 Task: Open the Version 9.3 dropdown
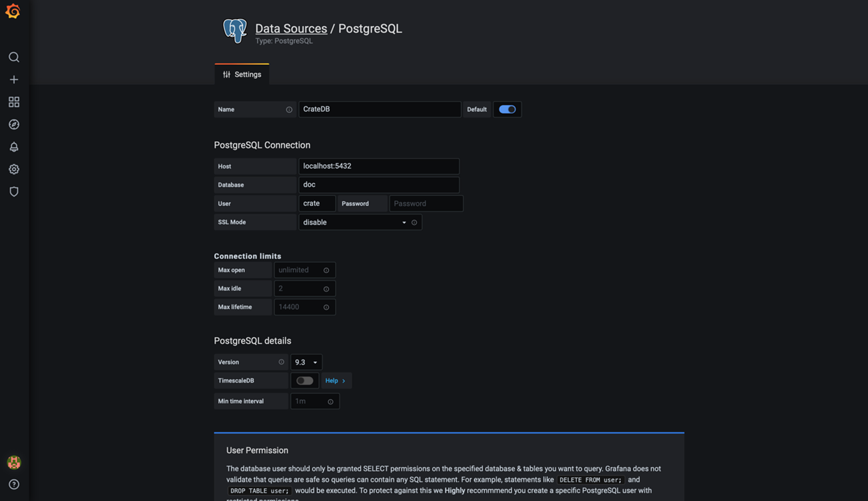click(307, 362)
